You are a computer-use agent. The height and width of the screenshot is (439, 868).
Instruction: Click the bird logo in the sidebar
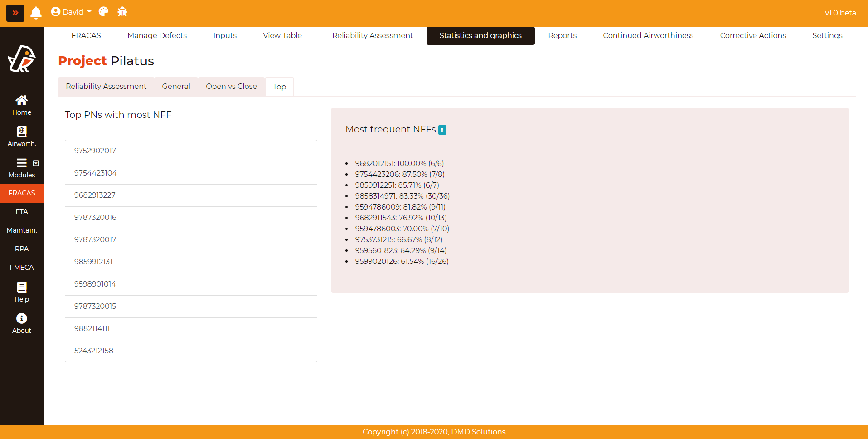point(22,59)
